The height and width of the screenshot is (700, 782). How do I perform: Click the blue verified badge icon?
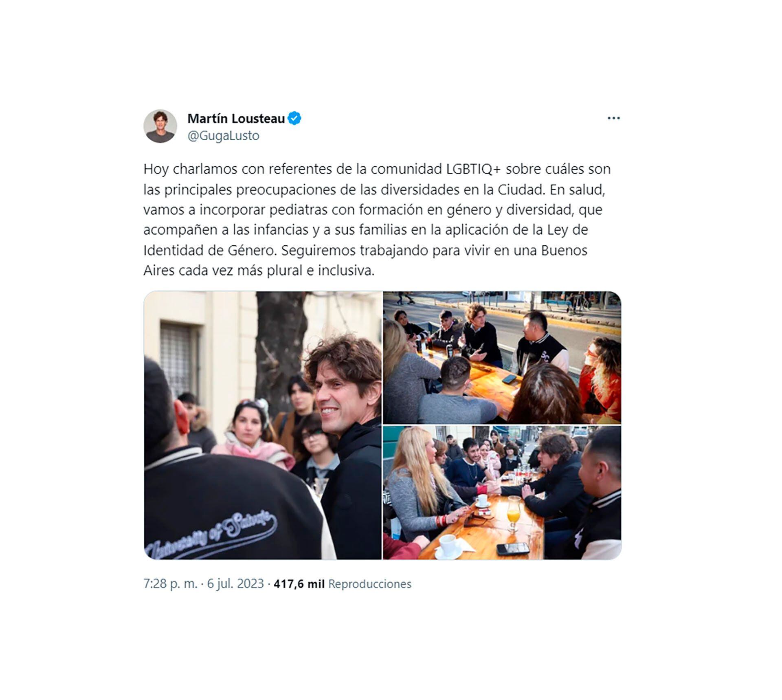coord(294,119)
